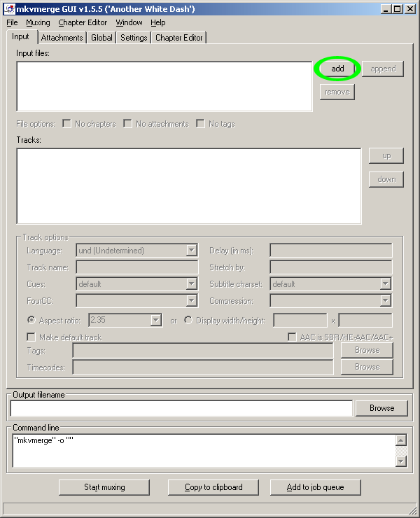Image resolution: width=420 pixels, height=518 pixels.
Task: Close the mkvmerge GUI window
Action: click(x=410, y=9)
